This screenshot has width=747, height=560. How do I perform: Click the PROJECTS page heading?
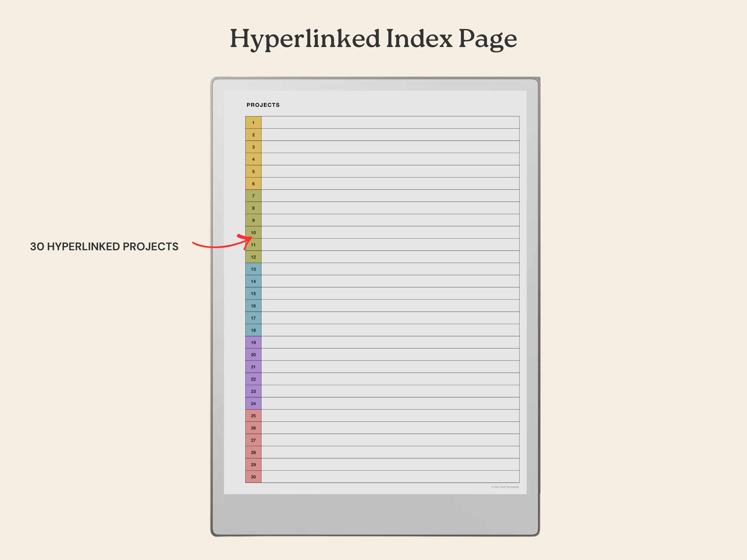click(x=263, y=105)
